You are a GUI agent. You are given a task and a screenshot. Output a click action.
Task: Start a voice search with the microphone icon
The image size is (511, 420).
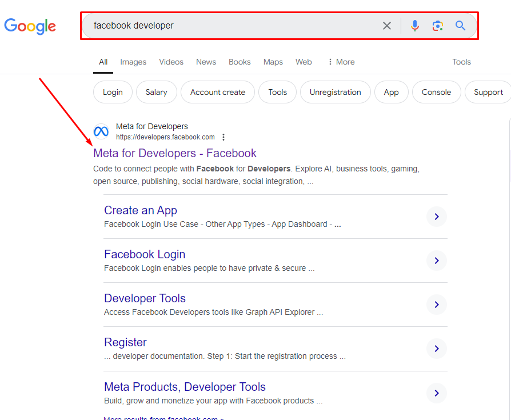click(x=414, y=25)
